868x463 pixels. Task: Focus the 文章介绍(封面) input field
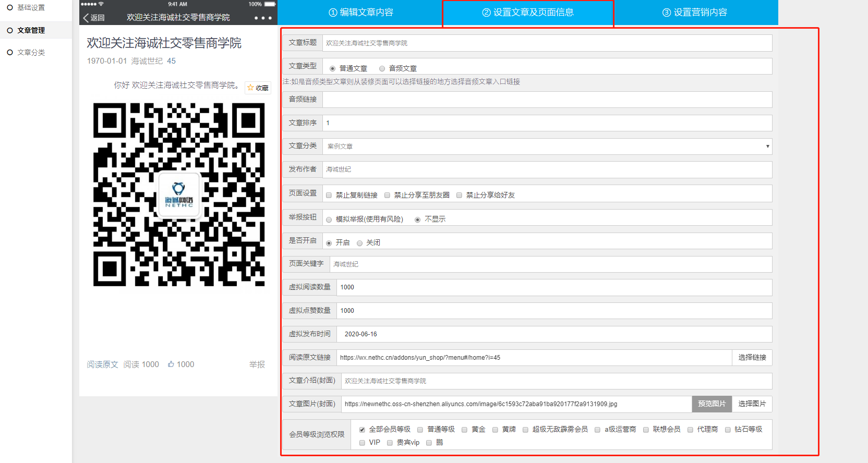tap(557, 381)
